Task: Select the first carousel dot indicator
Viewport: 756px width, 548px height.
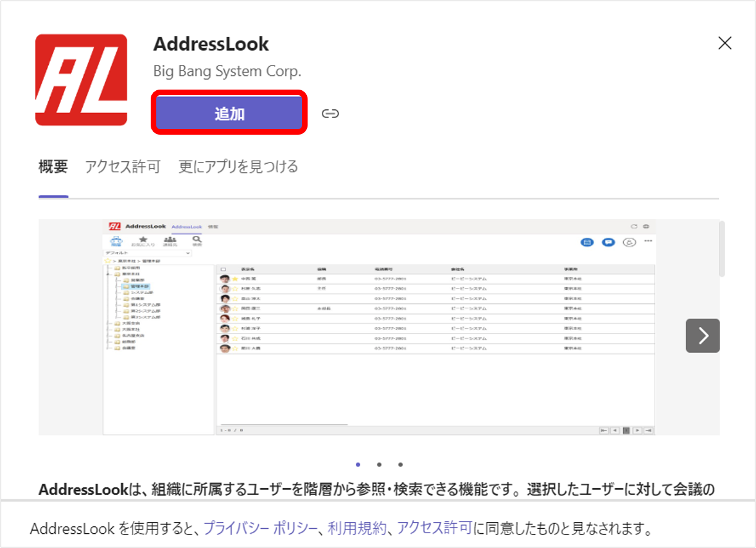Action: pos(358,465)
